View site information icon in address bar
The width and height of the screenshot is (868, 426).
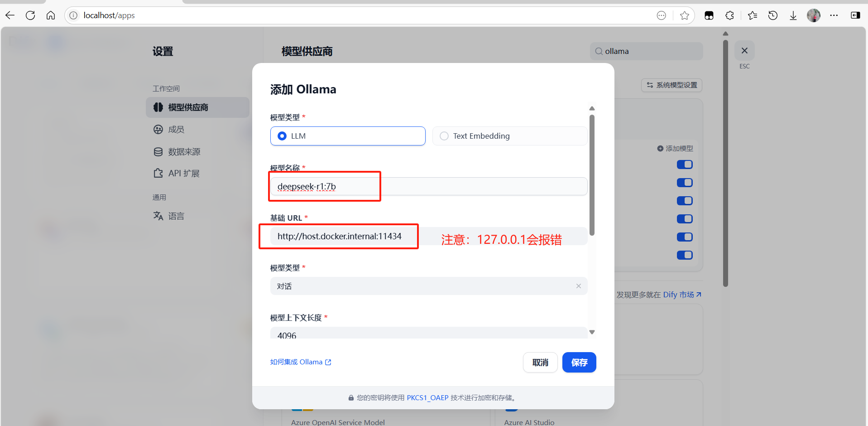(73, 15)
